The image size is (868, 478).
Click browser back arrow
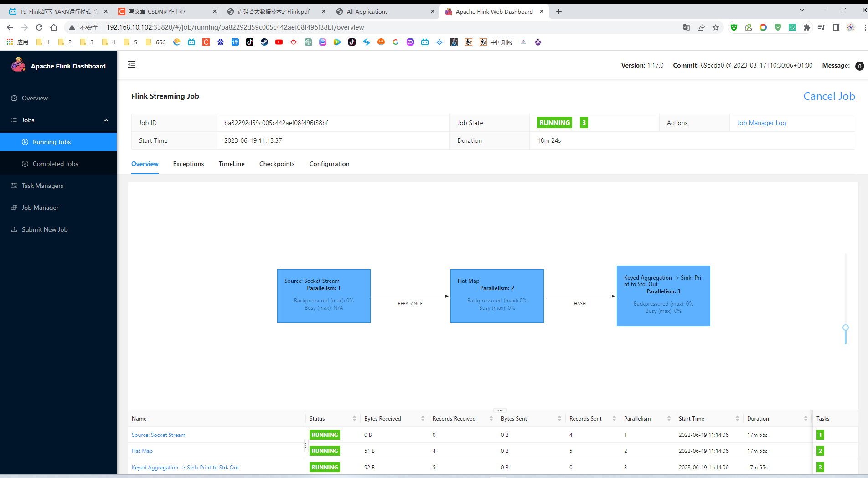click(x=10, y=27)
